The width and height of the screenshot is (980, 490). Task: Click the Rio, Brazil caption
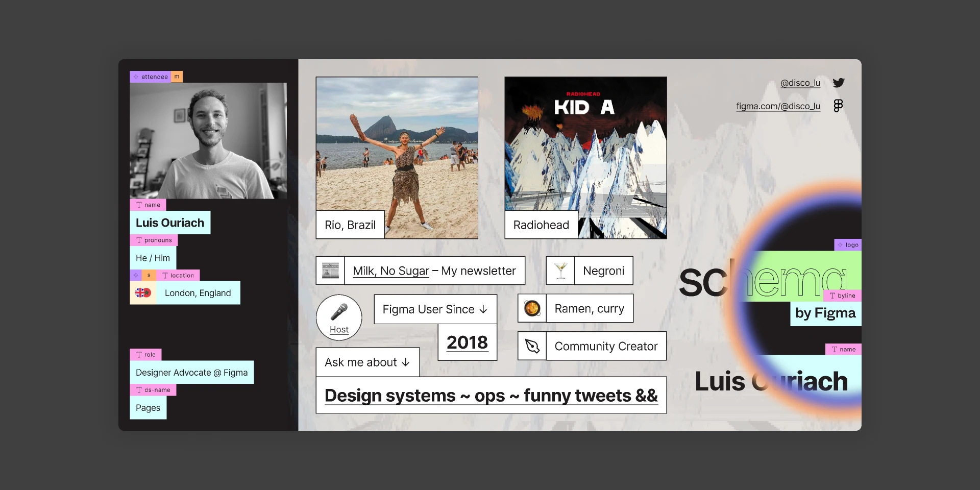350,225
